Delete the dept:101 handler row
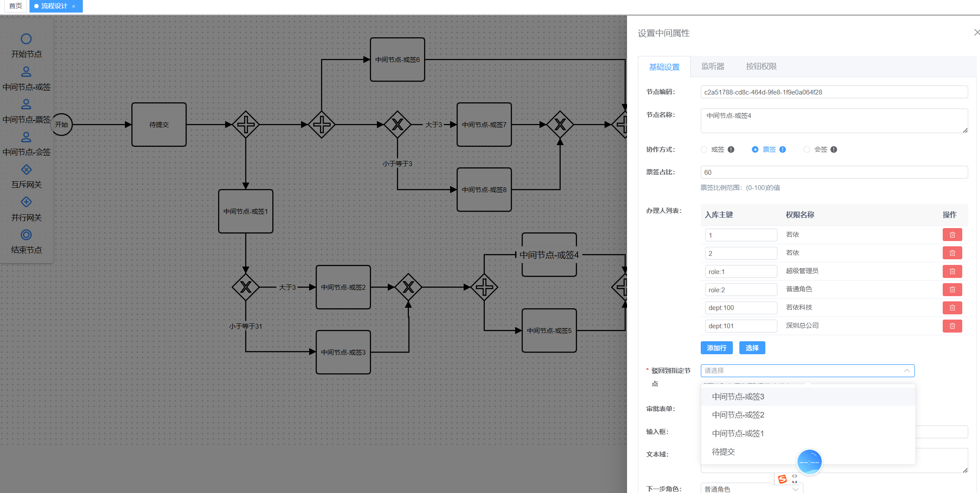Screen dimensions: 980x493 point(952,326)
